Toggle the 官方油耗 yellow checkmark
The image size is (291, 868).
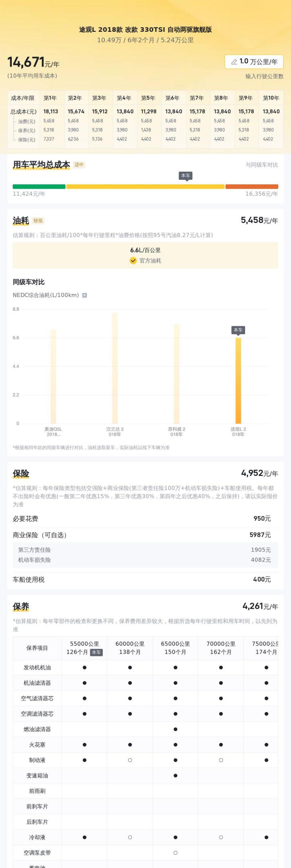coord(133,261)
